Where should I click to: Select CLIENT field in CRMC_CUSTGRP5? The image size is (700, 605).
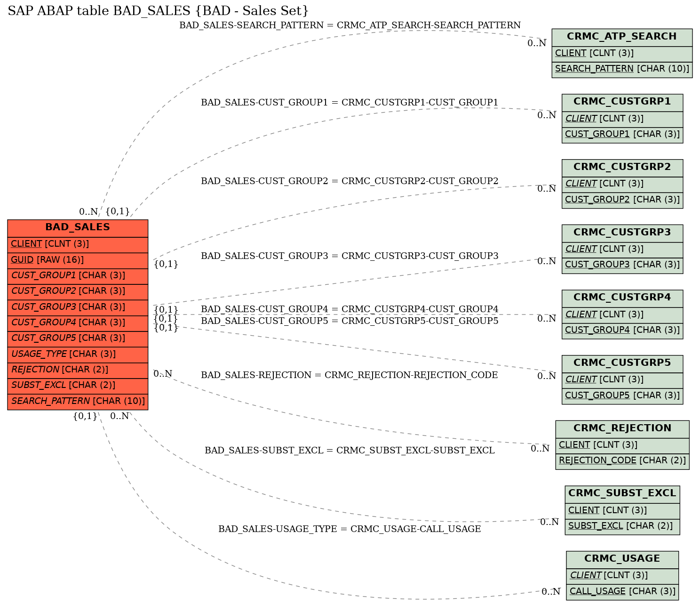point(622,380)
